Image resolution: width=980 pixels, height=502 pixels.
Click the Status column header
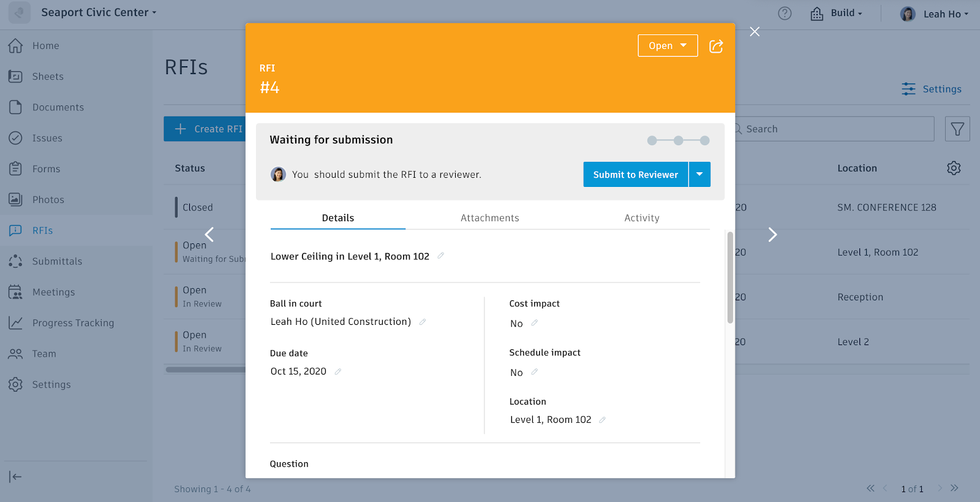[190, 168]
